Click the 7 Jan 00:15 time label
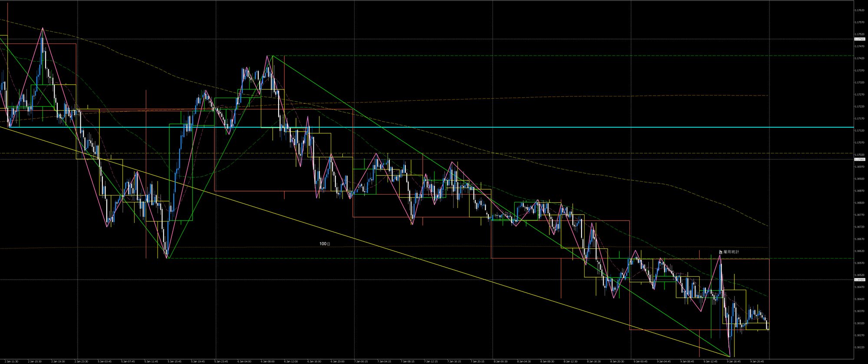 pyautogui.click(x=362, y=361)
